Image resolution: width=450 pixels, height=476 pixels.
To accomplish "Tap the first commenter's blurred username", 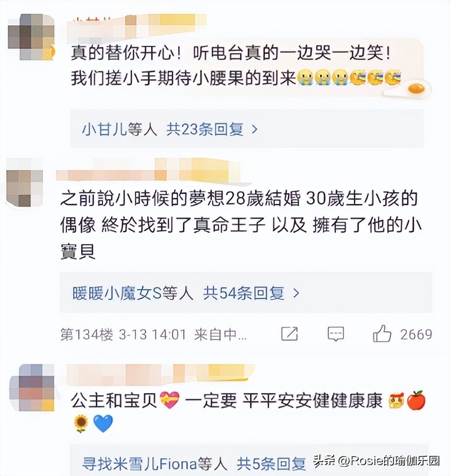I will (x=136, y=25).
